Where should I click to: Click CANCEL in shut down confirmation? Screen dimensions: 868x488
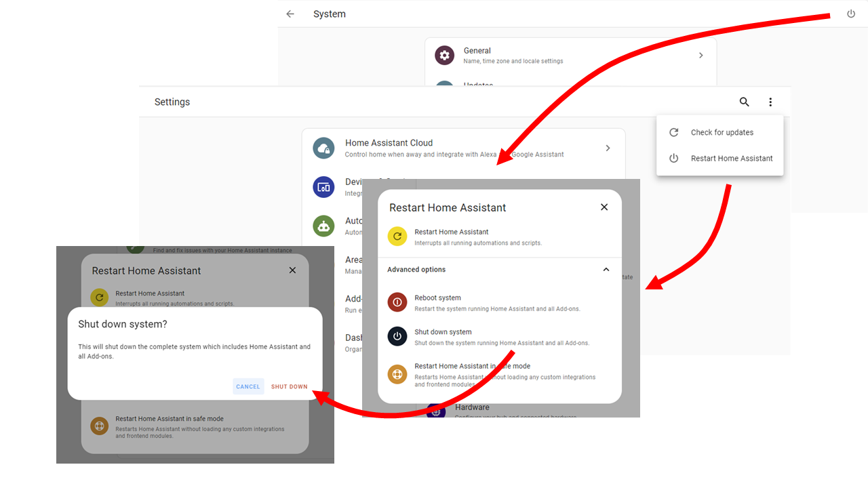(x=248, y=386)
